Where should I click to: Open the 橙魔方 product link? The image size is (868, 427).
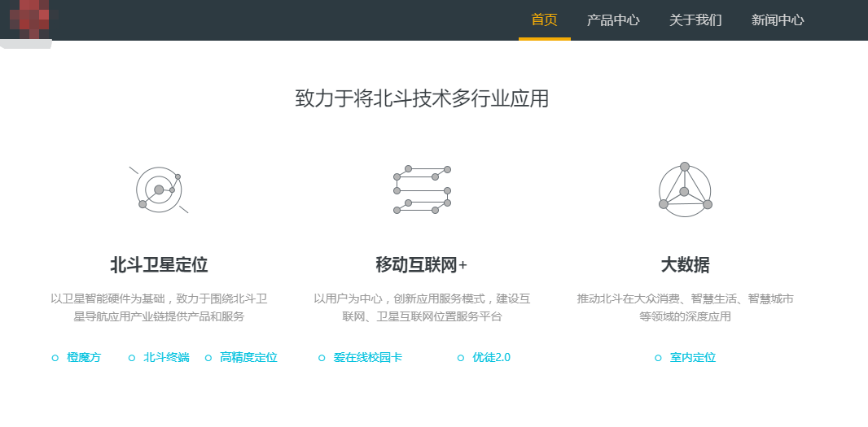coord(84,358)
